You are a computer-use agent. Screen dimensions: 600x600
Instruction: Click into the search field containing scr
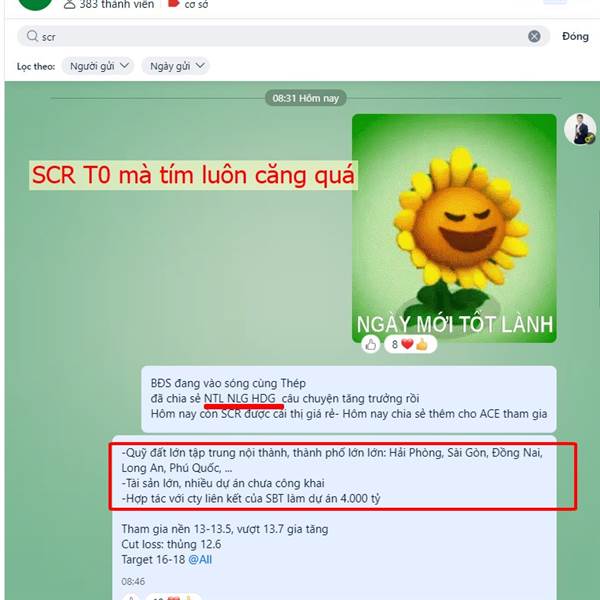click(x=284, y=36)
